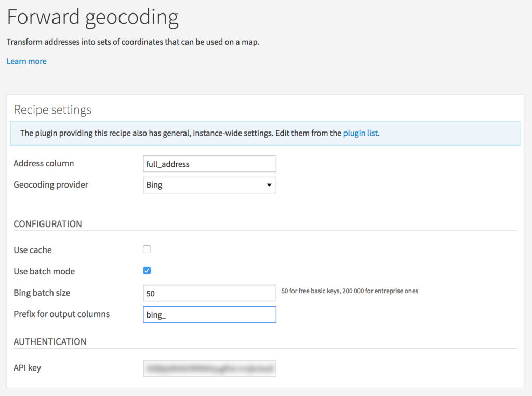Click the Address column input field
Viewport: 532px width, 396px height.
click(x=209, y=164)
